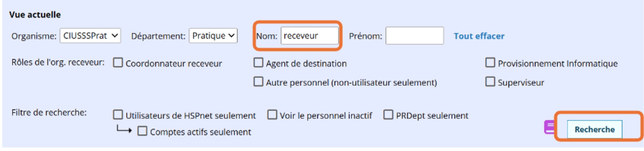Enable the Agent de destination checkbox
The height and width of the screenshot is (151, 644).
coord(258,63)
